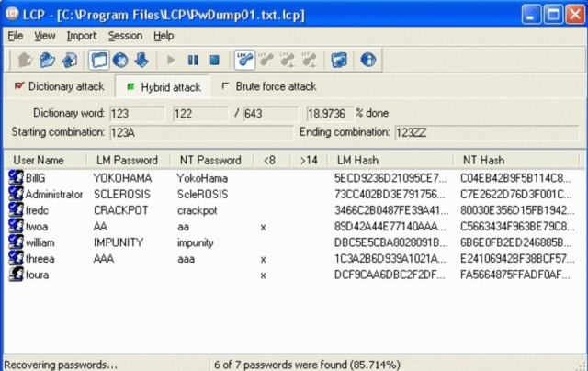Click the x mark in twoa row
Viewport: 588px width, 371px height.
click(264, 227)
